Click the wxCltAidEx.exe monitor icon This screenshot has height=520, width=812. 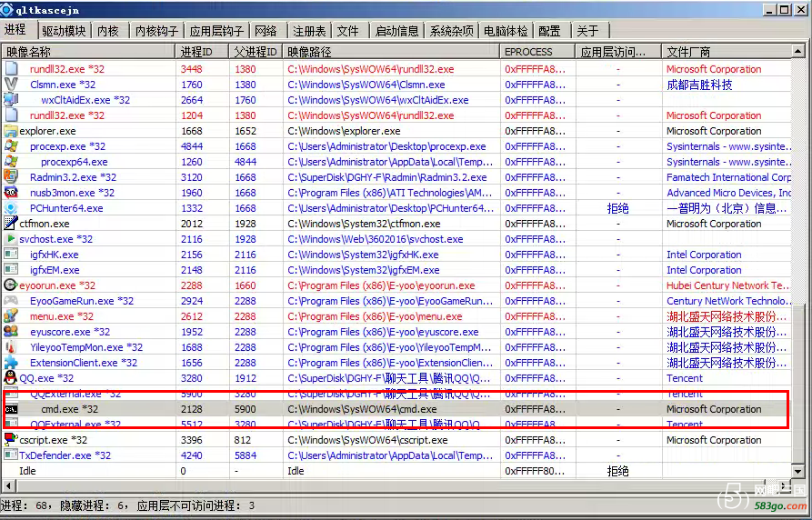coord(11,100)
